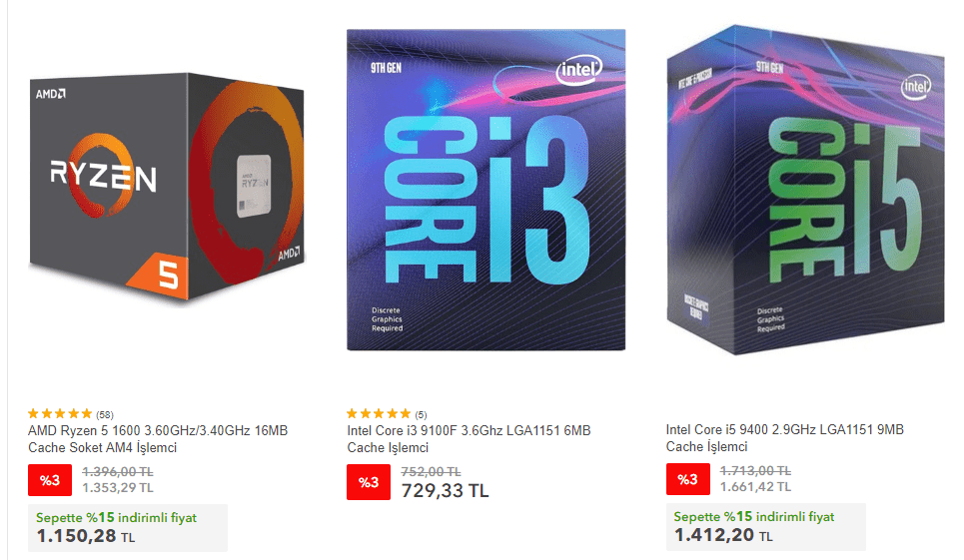Screen dimensions: 964x560
Task: Click the AMD Ryzen 5 star rating
Action: [60, 413]
